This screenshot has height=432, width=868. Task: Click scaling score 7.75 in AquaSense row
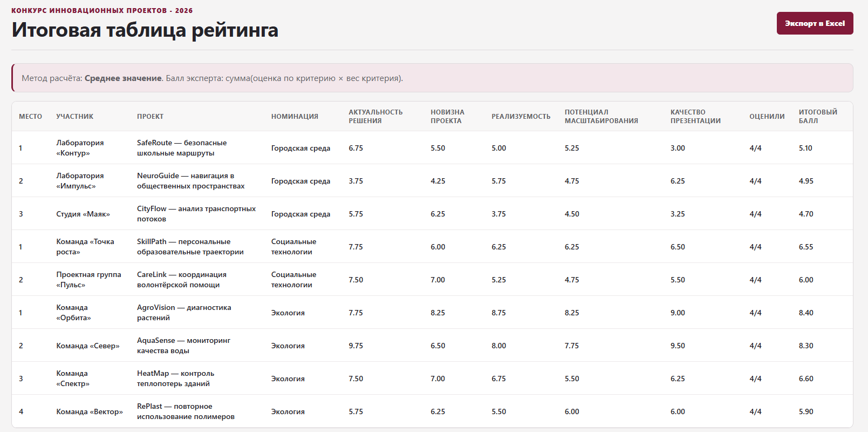point(572,346)
